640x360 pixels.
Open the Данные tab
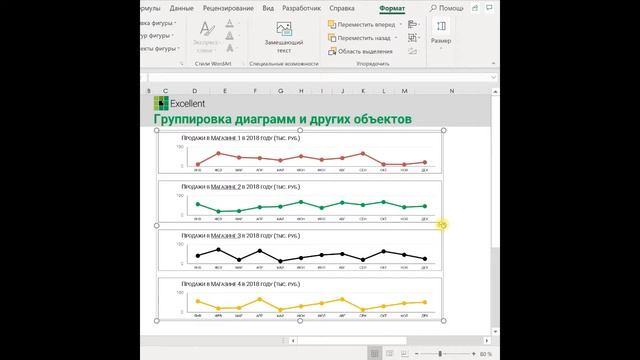(182, 8)
